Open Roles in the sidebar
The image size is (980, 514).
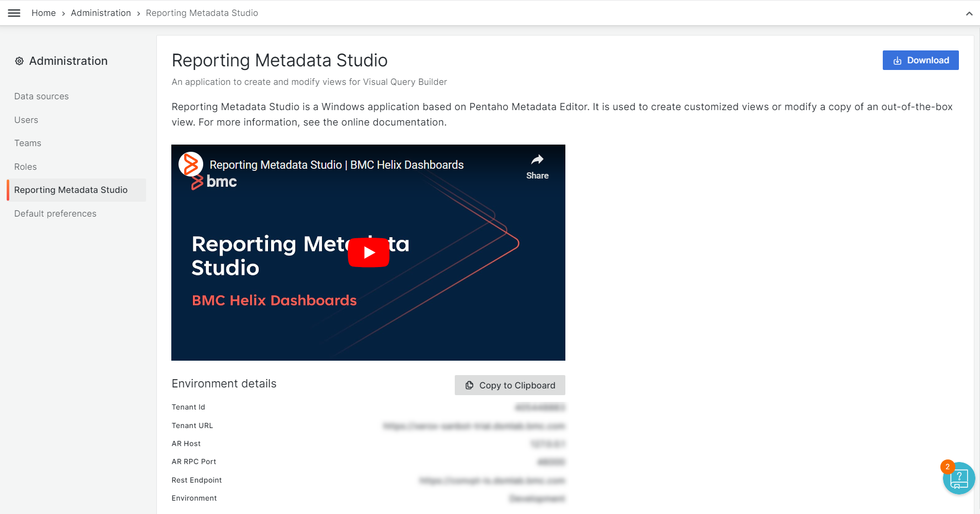tap(26, 167)
